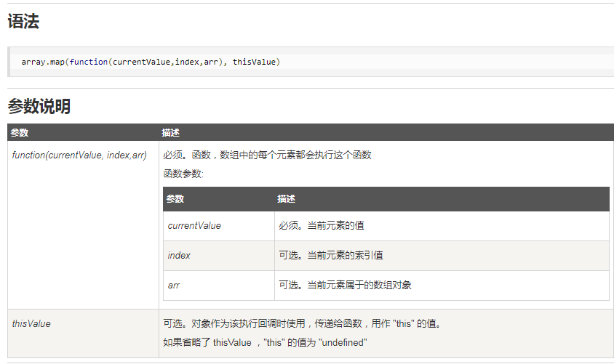614x364 pixels.
Task: Click the 参数说明 section heading
Action: pos(39,107)
